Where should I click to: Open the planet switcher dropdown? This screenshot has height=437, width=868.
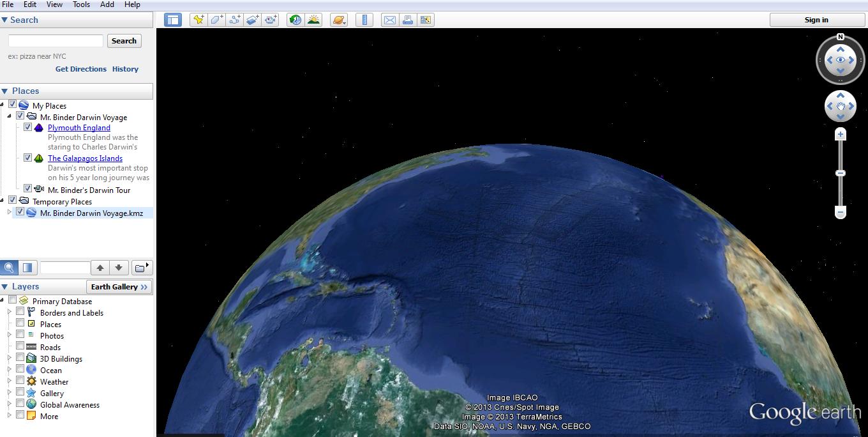click(x=338, y=20)
